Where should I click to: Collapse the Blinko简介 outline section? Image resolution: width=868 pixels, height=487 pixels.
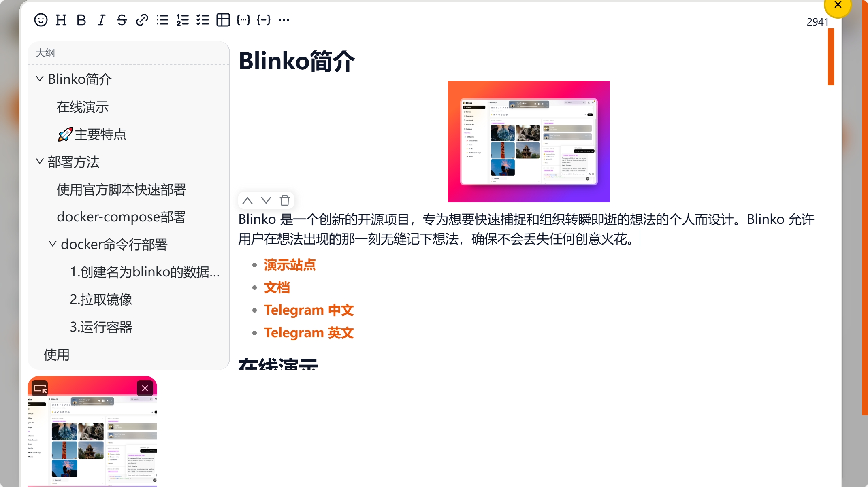(x=39, y=79)
